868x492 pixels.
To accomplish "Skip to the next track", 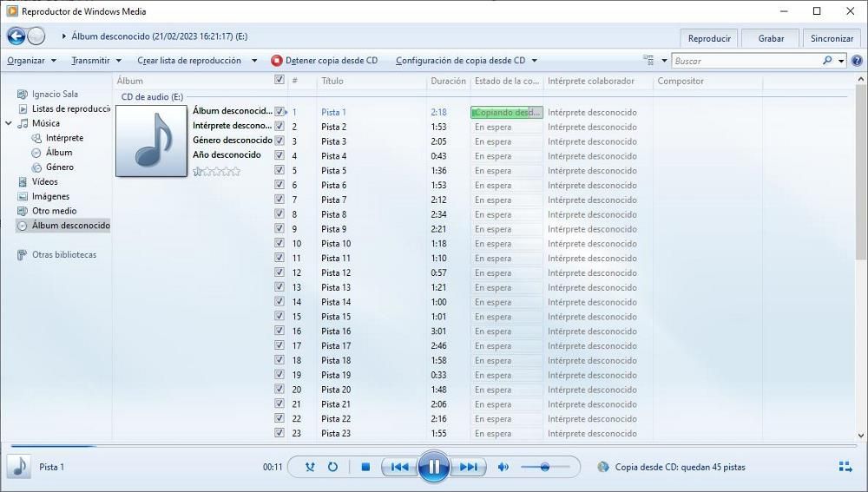I will [x=469, y=467].
